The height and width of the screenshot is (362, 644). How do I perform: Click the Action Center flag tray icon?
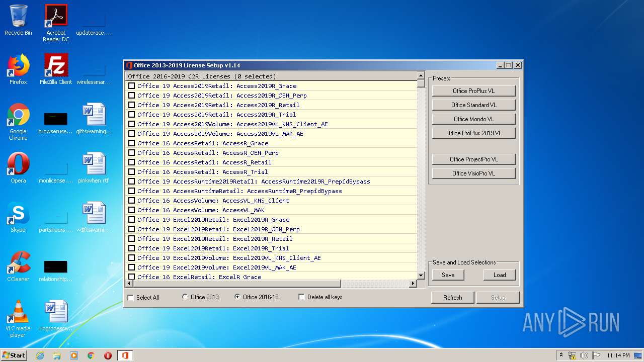tap(596, 355)
